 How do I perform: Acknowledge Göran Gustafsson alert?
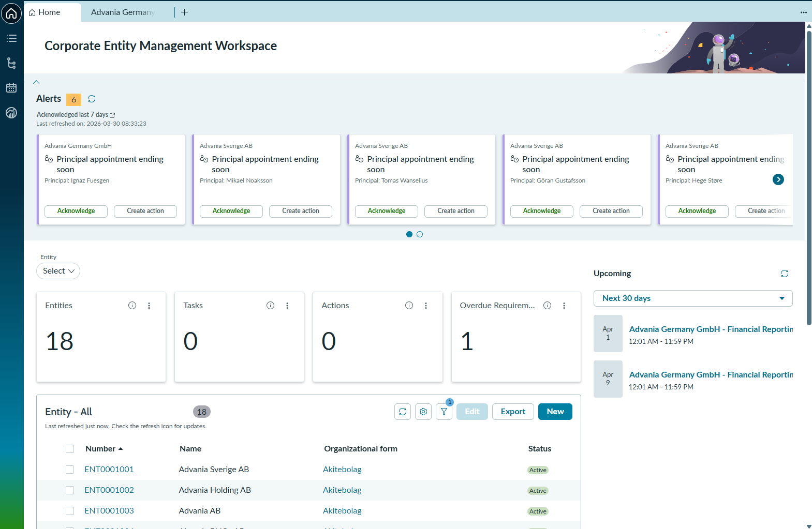pos(542,211)
